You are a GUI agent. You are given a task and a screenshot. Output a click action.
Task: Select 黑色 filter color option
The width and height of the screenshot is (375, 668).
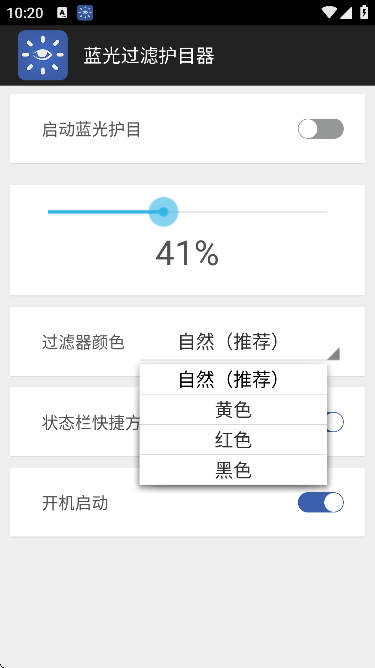click(x=233, y=470)
